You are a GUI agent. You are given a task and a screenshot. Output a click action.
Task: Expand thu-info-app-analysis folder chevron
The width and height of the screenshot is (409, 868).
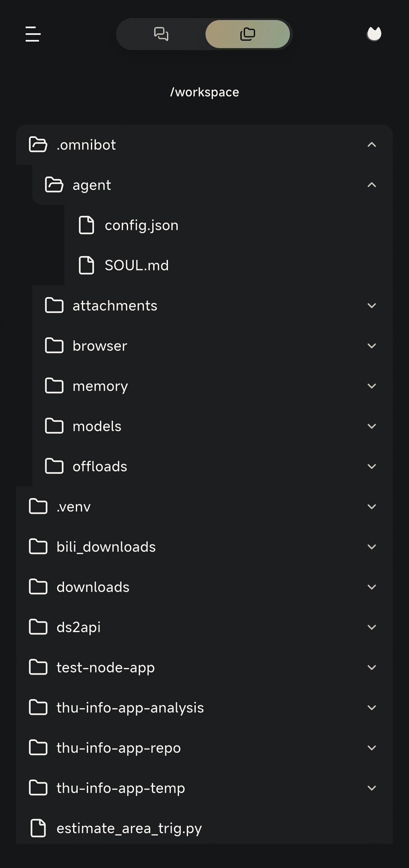point(371,708)
